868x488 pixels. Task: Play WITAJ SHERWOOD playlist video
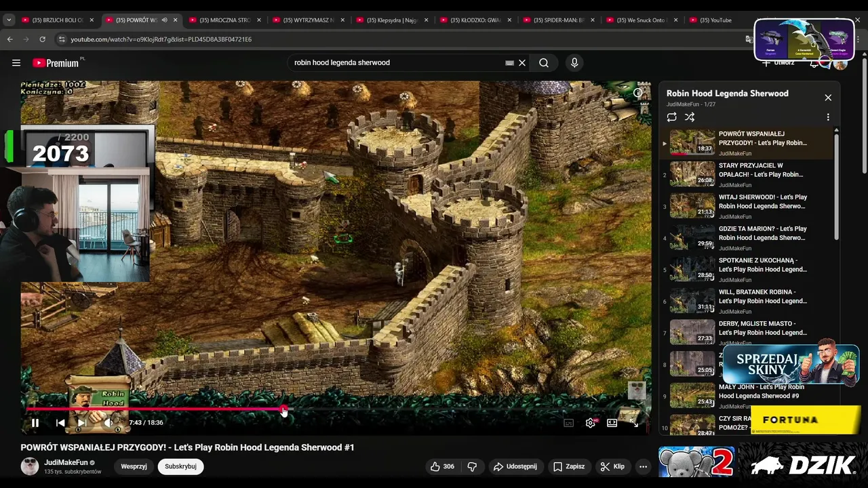(x=747, y=206)
